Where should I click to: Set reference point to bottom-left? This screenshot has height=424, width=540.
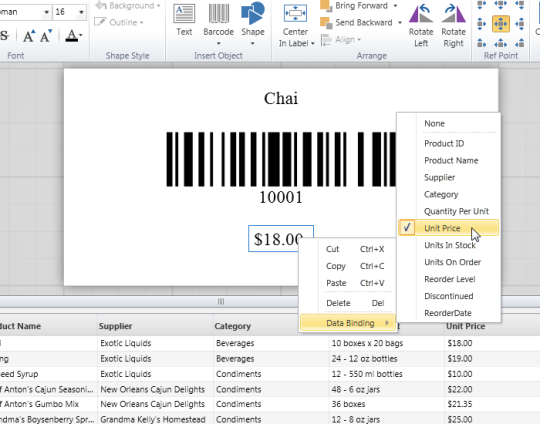tap(481, 43)
